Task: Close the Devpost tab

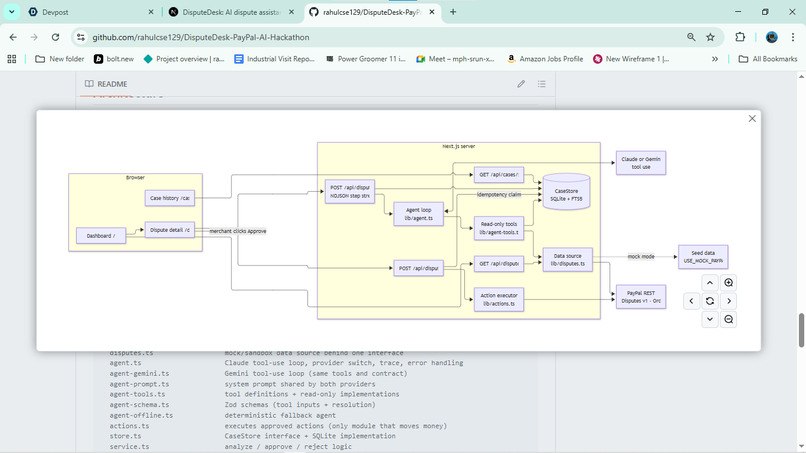Action: [151, 12]
